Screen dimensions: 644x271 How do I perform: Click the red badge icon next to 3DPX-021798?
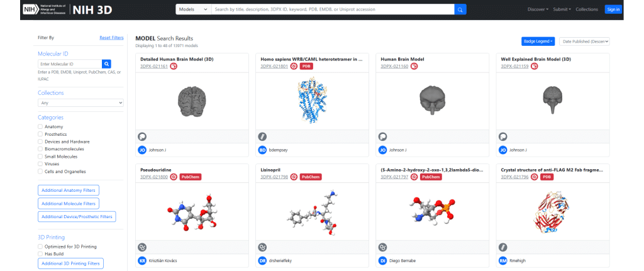tap(294, 177)
